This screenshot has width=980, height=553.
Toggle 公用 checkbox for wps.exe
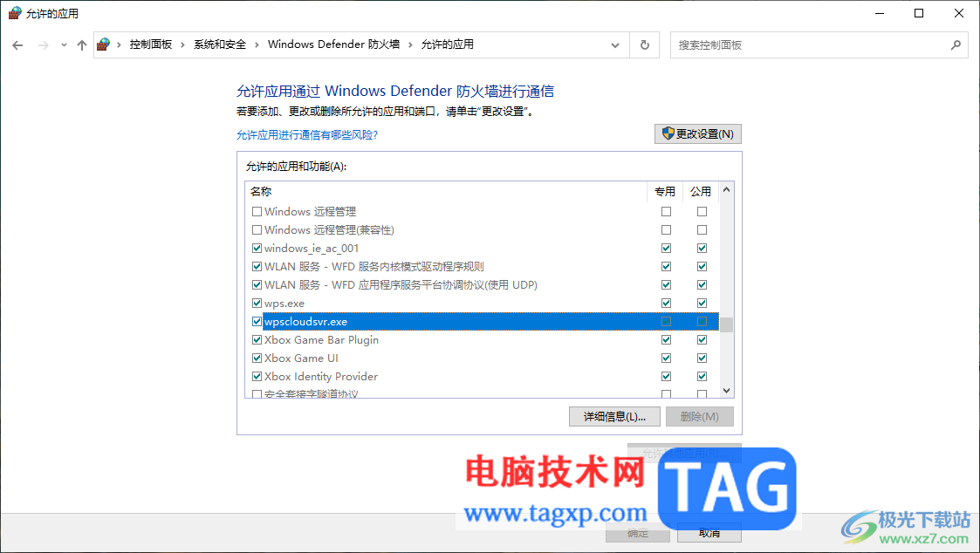702,303
